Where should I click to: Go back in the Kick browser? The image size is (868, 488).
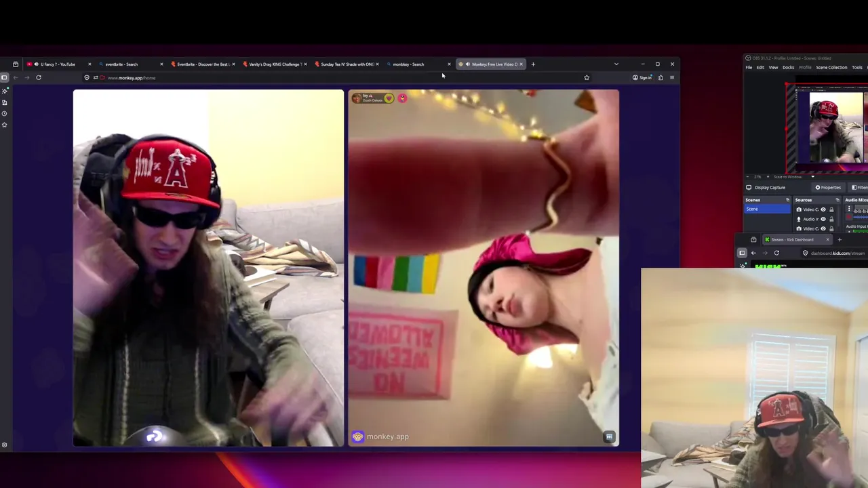coord(753,253)
